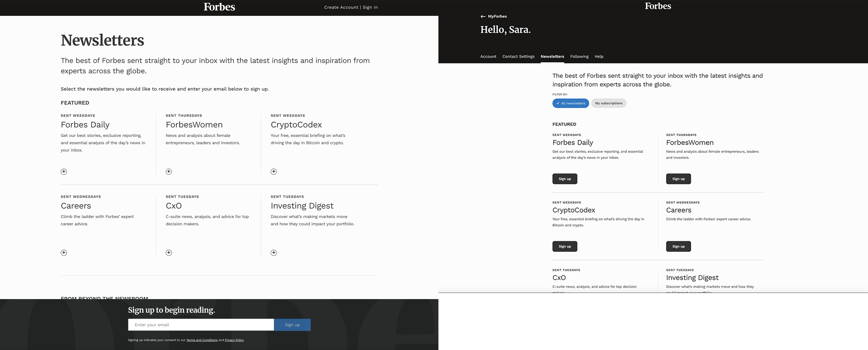Click ForbesWomen title on left page
868x350 pixels.
[194, 125]
